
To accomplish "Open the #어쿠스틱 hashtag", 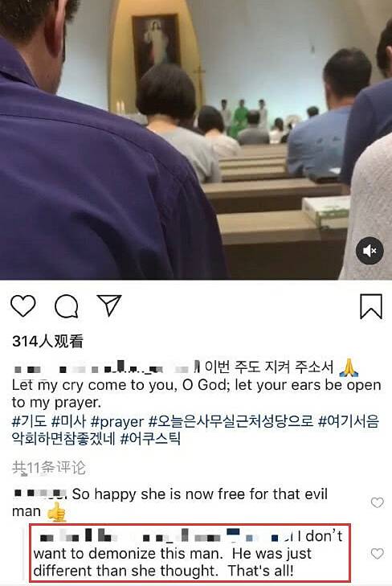I will (x=150, y=438).
